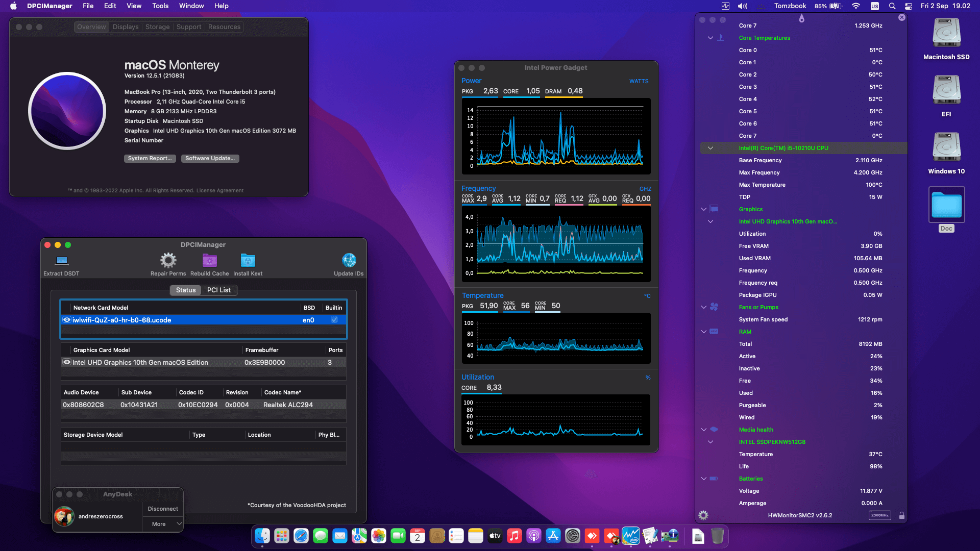Image resolution: width=980 pixels, height=551 pixels.
Task: Click the Wi-Fi icon in menu bar
Action: [856, 6]
